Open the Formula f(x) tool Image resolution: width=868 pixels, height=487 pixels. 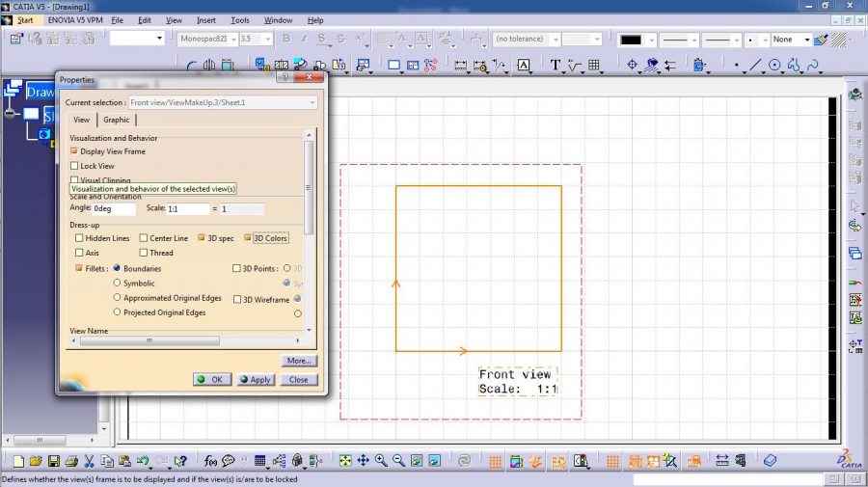coord(210,461)
